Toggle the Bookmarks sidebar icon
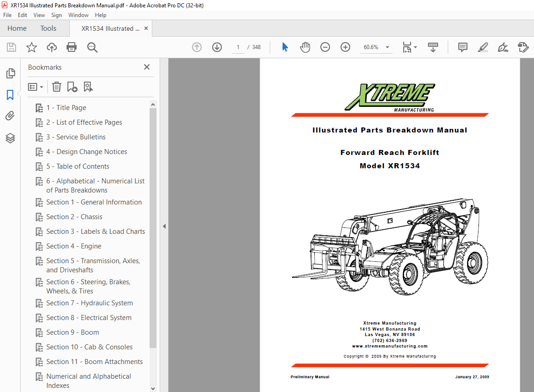Viewport: 534px width, 392px height. pyautogui.click(x=10, y=95)
